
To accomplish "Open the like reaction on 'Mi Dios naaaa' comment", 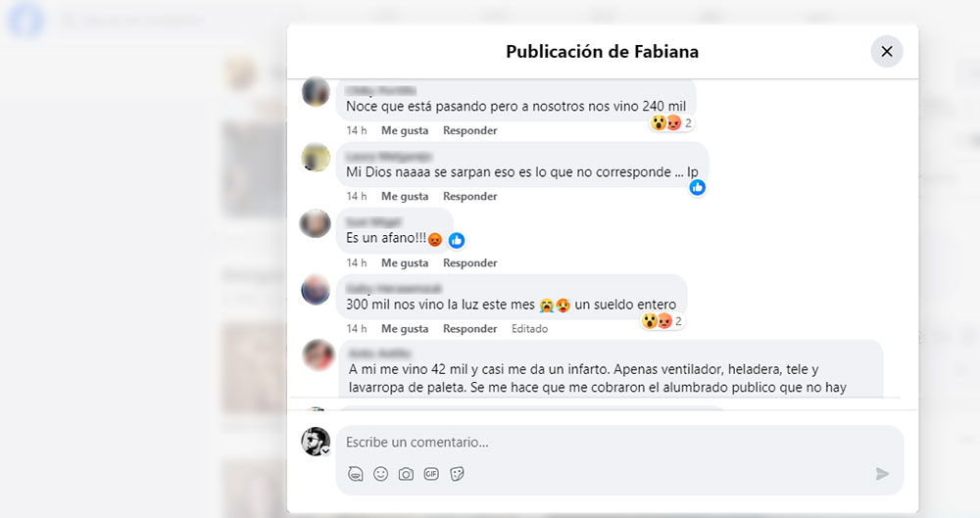I will [697, 187].
